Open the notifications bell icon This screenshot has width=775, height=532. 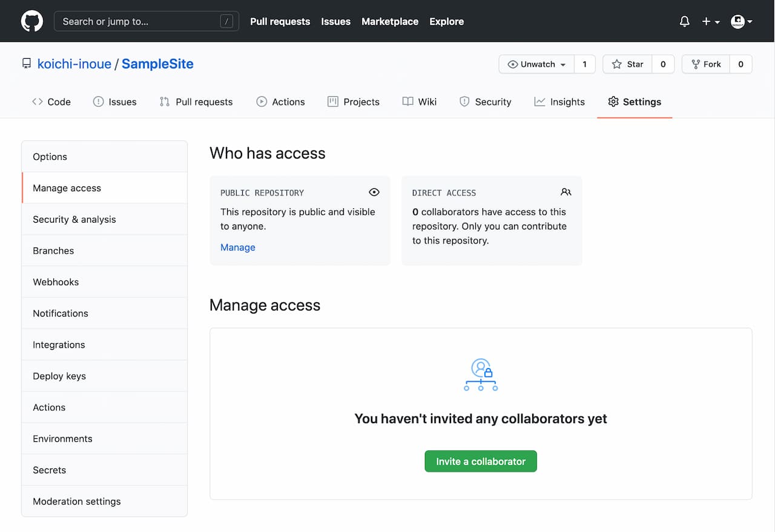[x=684, y=21]
